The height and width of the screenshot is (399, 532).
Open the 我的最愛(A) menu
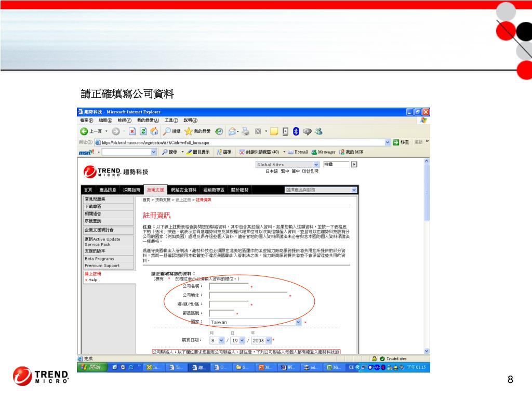[x=148, y=121]
